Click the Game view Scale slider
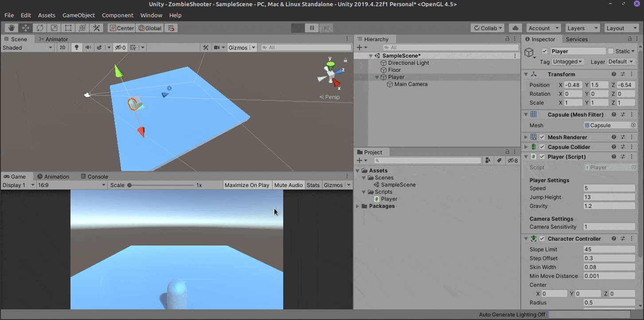This screenshot has height=320, width=644. coord(161,185)
